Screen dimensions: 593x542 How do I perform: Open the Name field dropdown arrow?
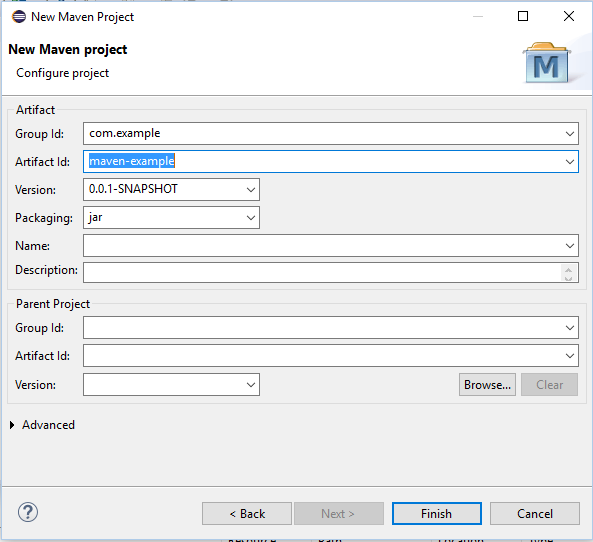pos(570,245)
